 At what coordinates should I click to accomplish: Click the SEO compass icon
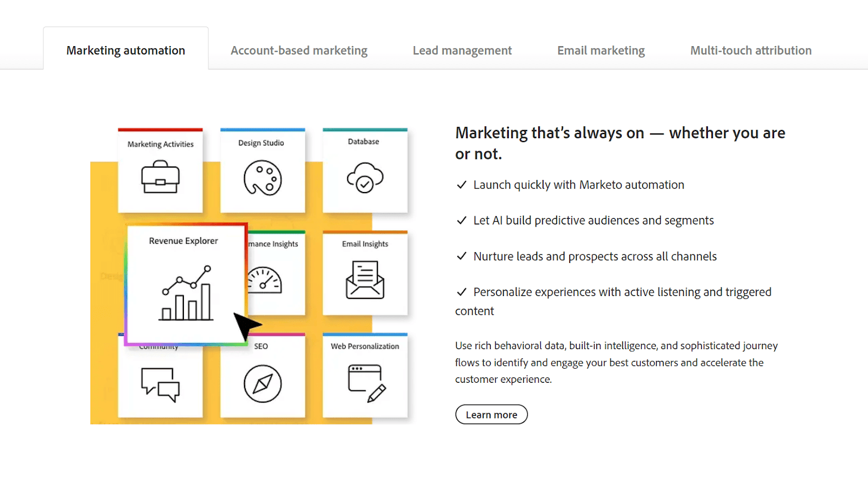click(x=263, y=383)
